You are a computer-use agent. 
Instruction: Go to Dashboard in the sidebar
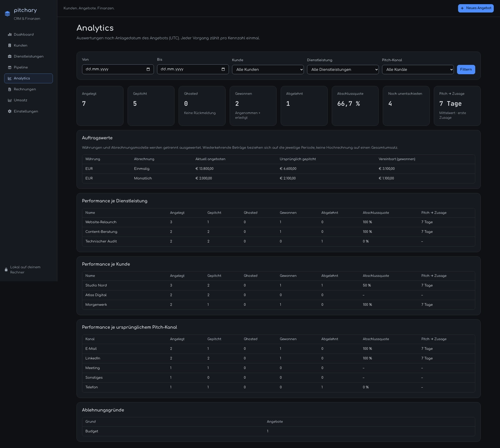[28, 35]
